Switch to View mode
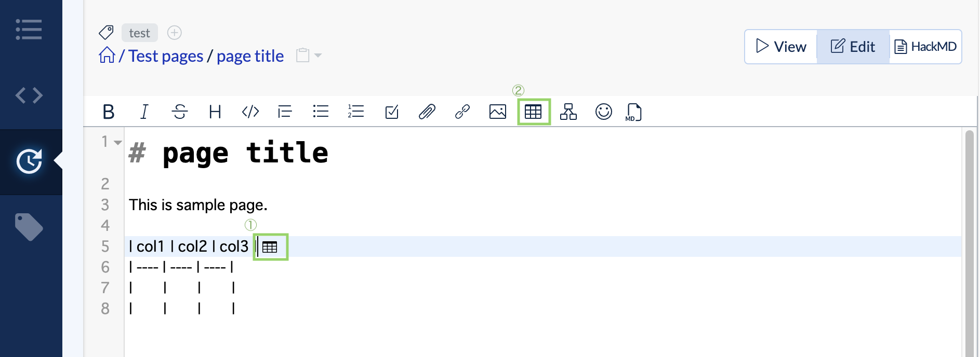The height and width of the screenshot is (357, 980). [781, 47]
